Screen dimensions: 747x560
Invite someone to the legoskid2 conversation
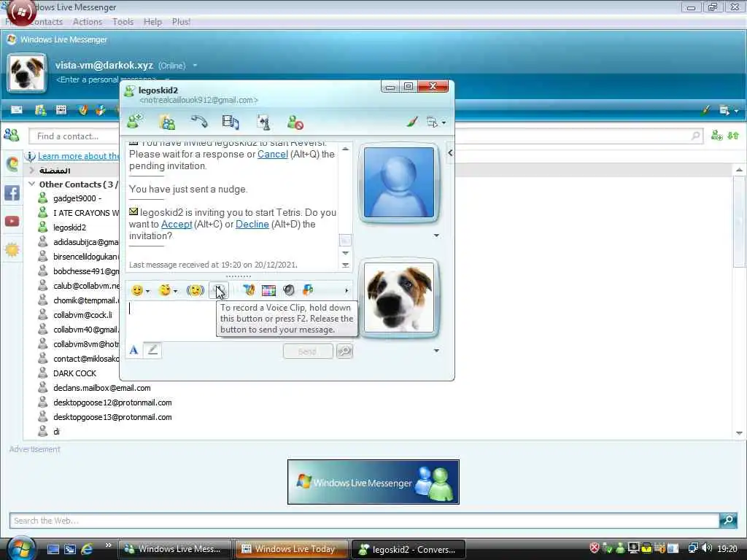click(x=135, y=122)
